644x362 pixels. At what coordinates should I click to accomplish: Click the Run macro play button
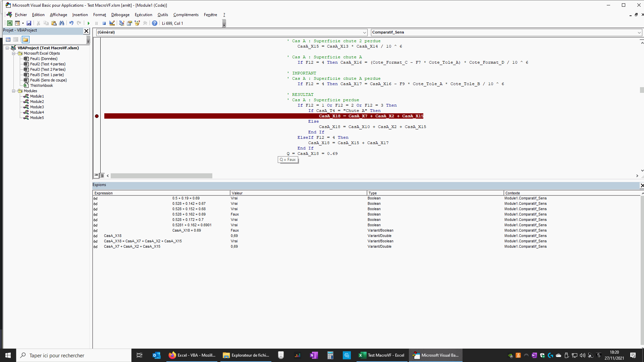point(89,23)
